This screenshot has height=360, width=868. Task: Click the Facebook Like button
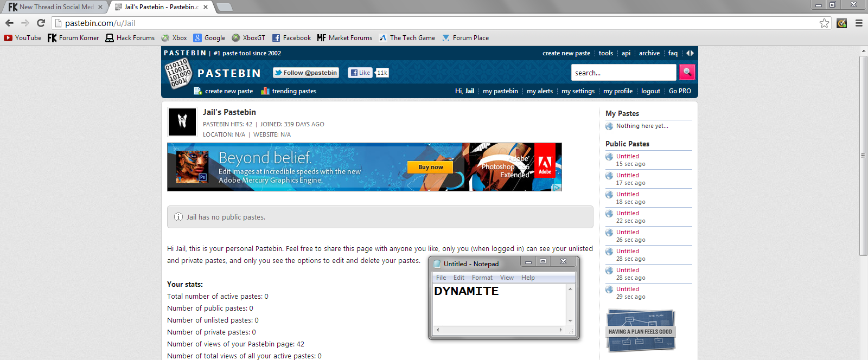tap(360, 73)
